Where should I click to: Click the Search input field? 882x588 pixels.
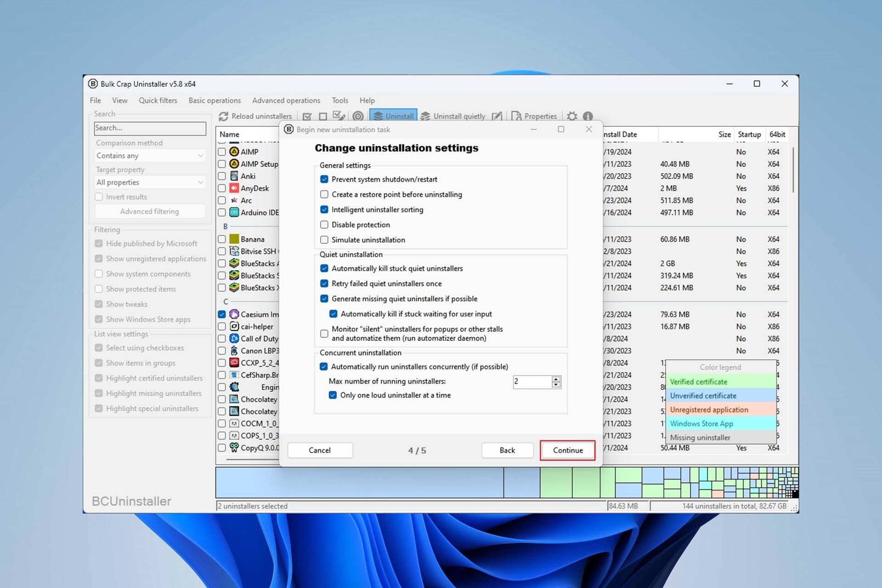click(150, 127)
